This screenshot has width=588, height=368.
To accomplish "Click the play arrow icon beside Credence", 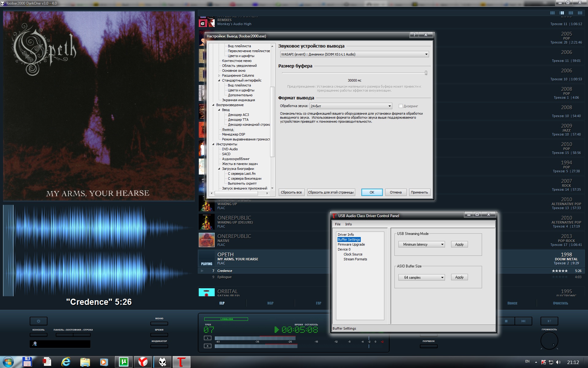I will tap(202, 271).
